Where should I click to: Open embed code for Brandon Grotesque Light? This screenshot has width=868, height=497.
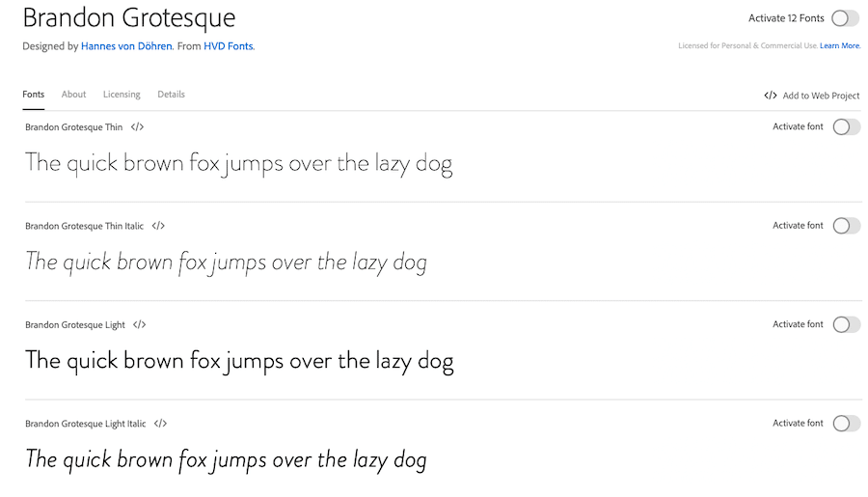(x=140, y=325)
